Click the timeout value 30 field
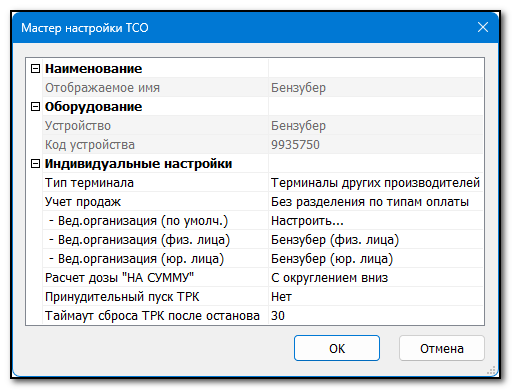The height and width of the screenshot is (390, 512). click(x=376, y=316)
